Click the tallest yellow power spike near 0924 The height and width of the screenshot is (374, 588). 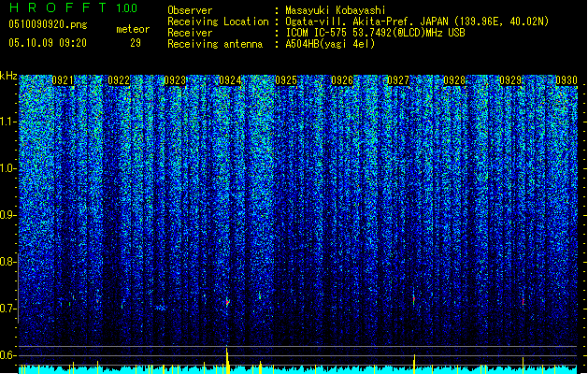point(227,360)
